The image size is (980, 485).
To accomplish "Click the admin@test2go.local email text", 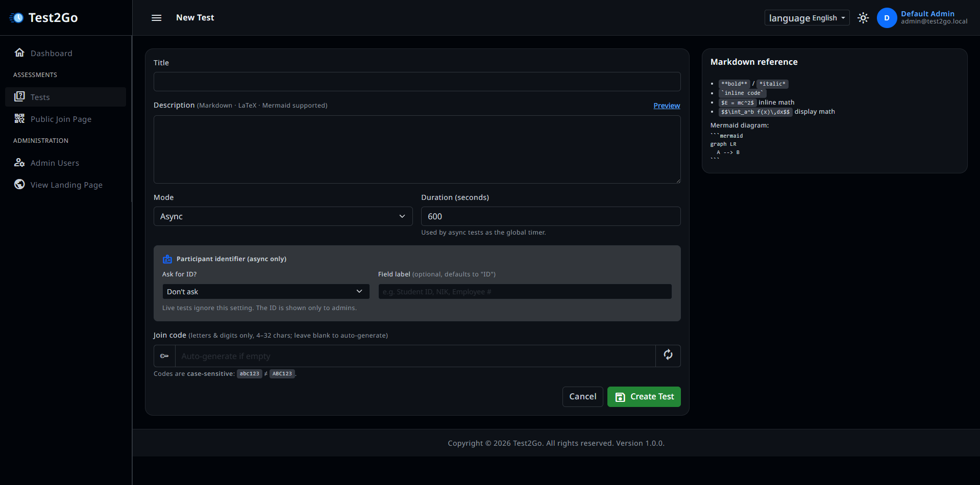I will point(934,21).
